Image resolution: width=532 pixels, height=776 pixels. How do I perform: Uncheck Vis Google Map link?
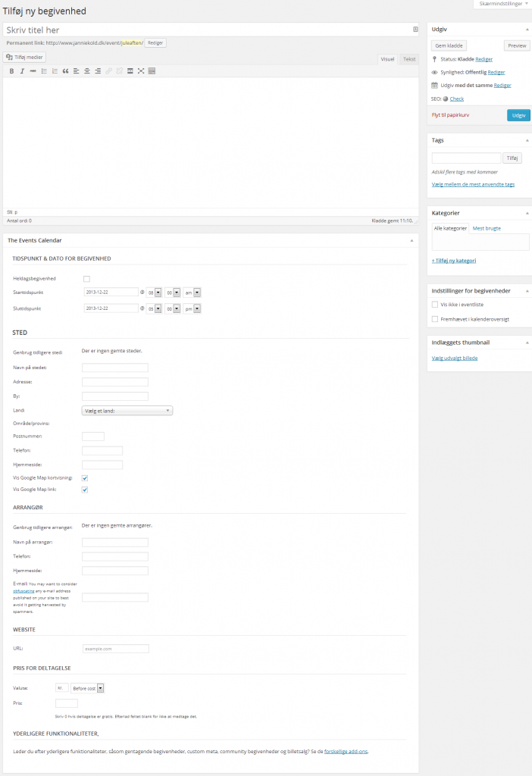[x=85, y=490]
